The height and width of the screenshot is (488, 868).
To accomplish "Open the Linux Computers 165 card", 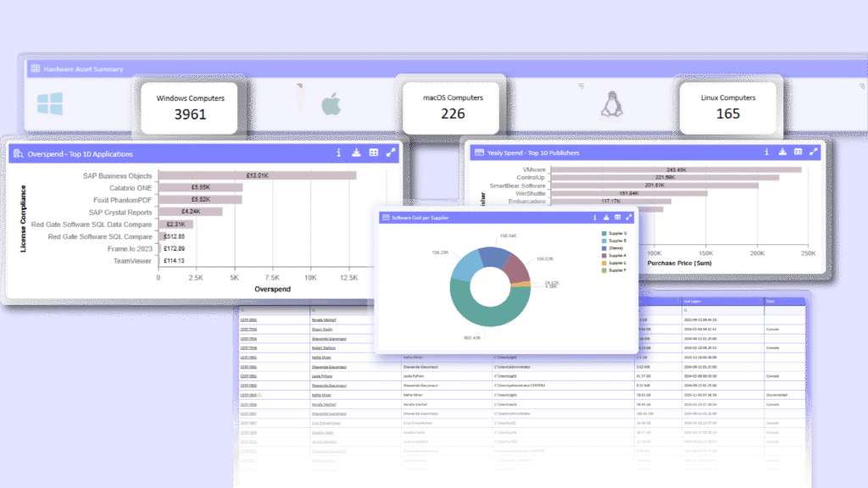I will [728, 108].
